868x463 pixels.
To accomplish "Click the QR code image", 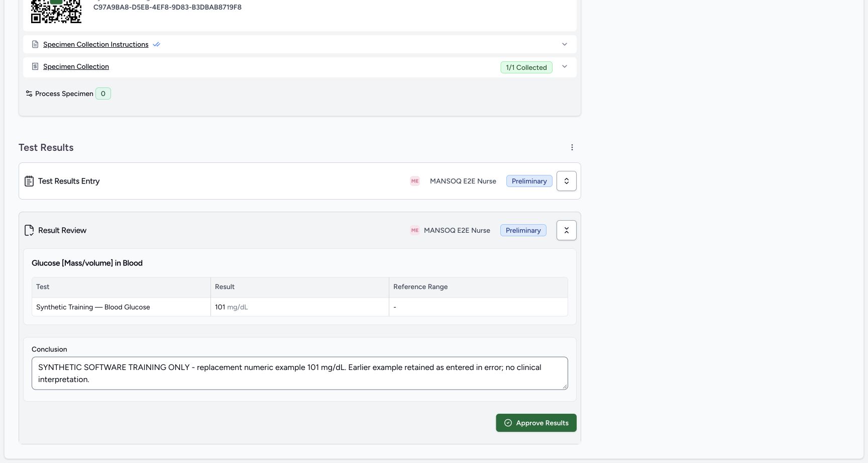I will tap(56, 12).
